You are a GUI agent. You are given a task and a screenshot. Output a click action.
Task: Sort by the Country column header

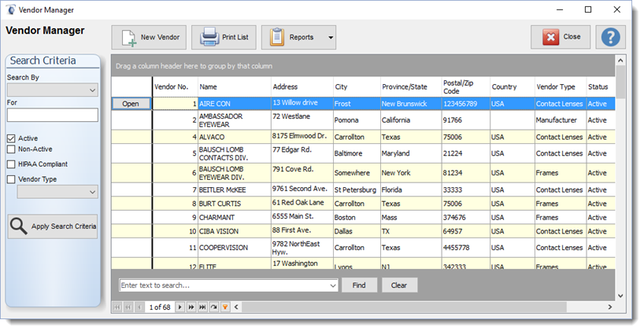click(513, 87)
